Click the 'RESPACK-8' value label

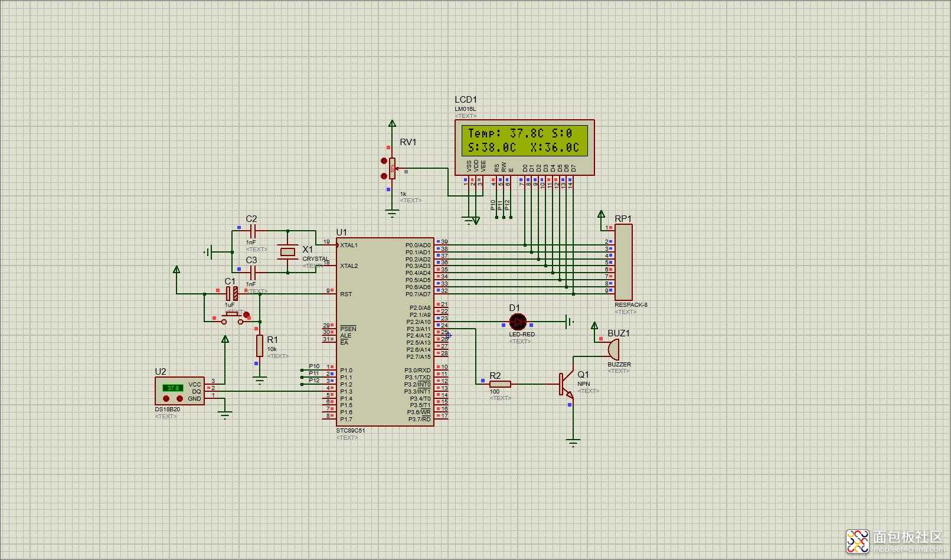coord(631,305)
